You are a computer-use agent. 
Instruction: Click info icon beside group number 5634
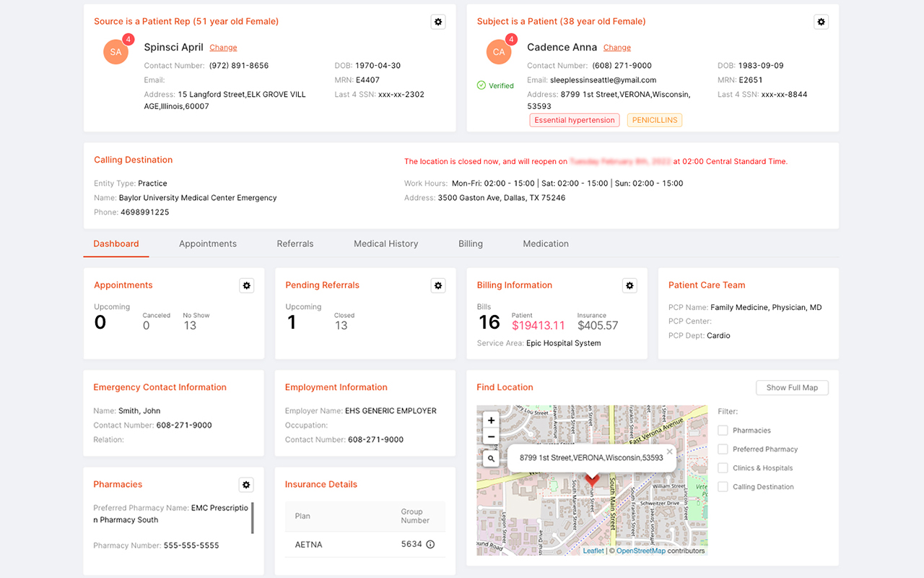tap(430, 544)
